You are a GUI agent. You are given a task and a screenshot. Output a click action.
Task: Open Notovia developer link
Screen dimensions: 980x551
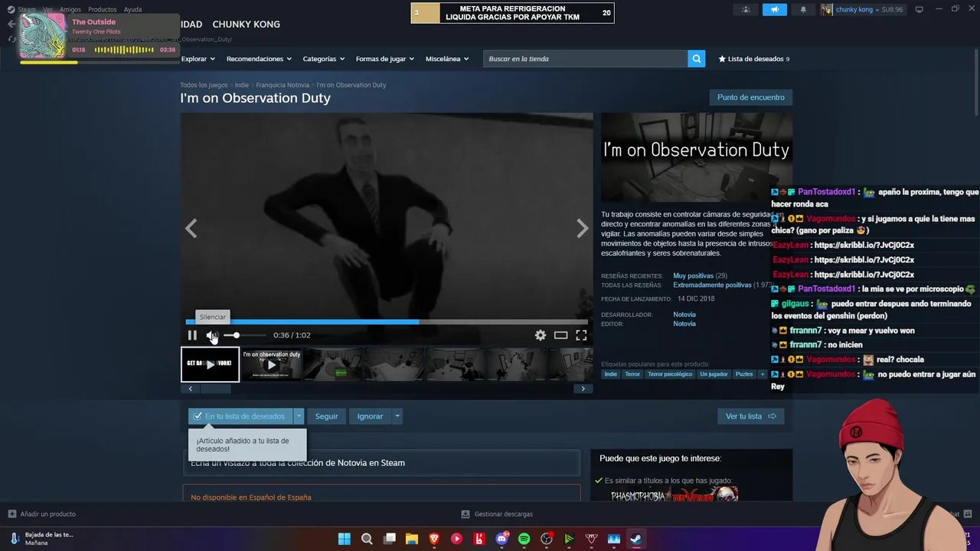[x=684, y=315]
